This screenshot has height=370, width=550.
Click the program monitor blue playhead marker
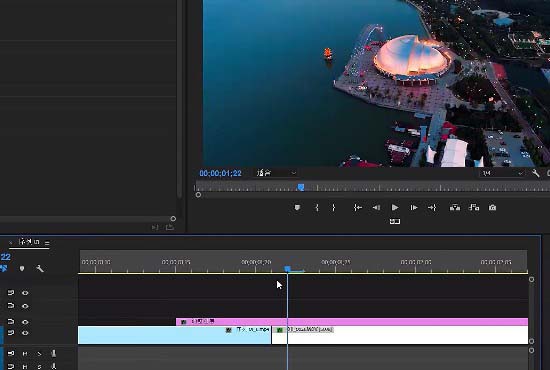click(x=301, y=187)
